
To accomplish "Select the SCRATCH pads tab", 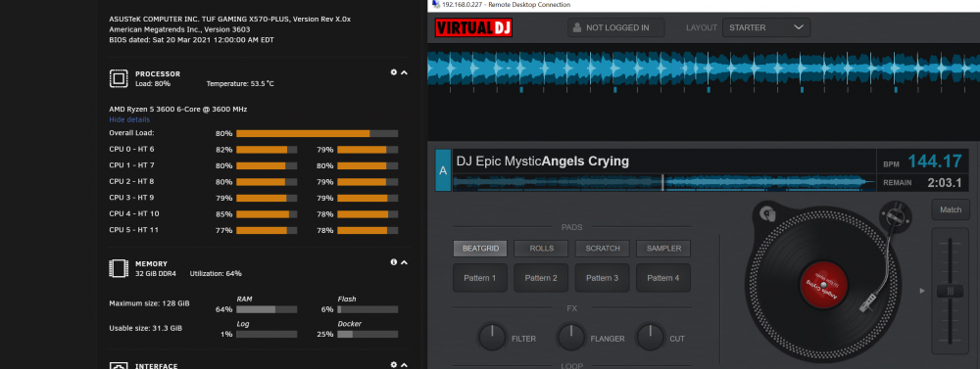I will [603, 249].
